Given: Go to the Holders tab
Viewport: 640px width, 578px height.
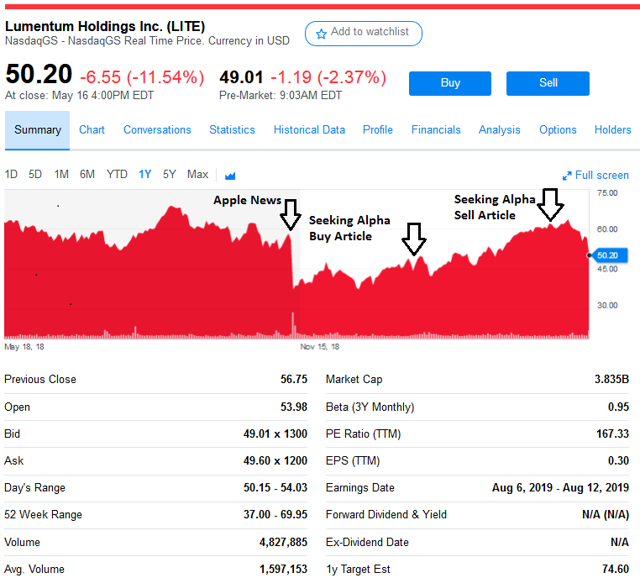Looking at the screenshot, I should (612, 130).
